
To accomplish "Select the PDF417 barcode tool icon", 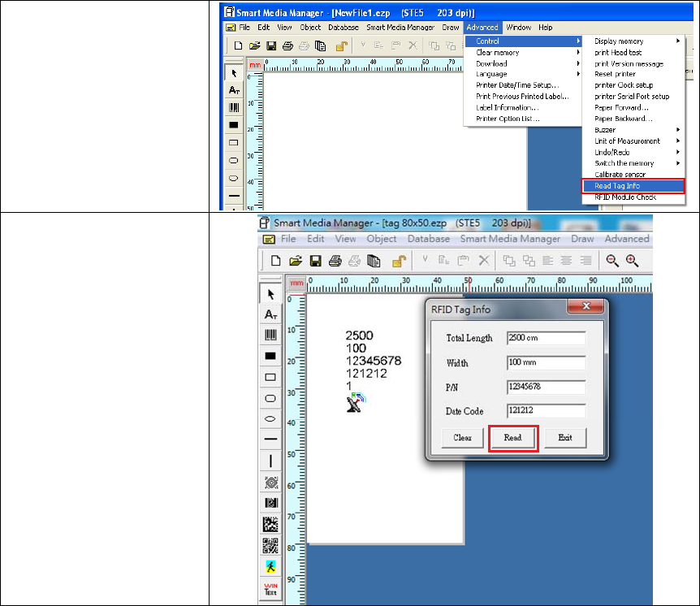I will click(x=270, y=503).
